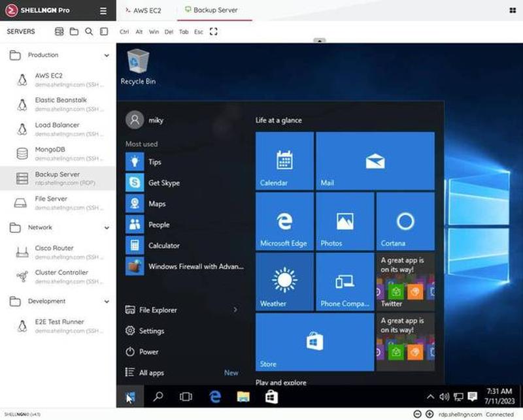Image resolution: width=523 pixels, height=420 pixels.
Task: Open Store from the taskbar
Action: click(x=271, y=396)
